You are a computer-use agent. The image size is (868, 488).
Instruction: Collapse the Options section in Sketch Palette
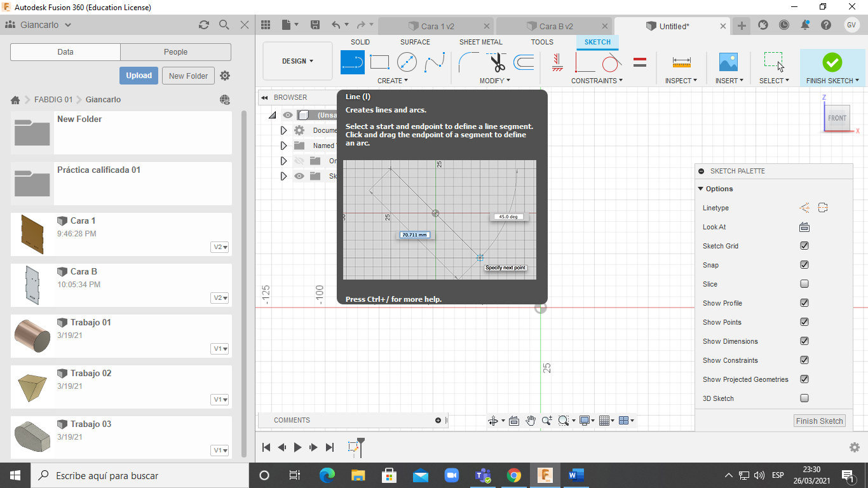coord(700,189)
